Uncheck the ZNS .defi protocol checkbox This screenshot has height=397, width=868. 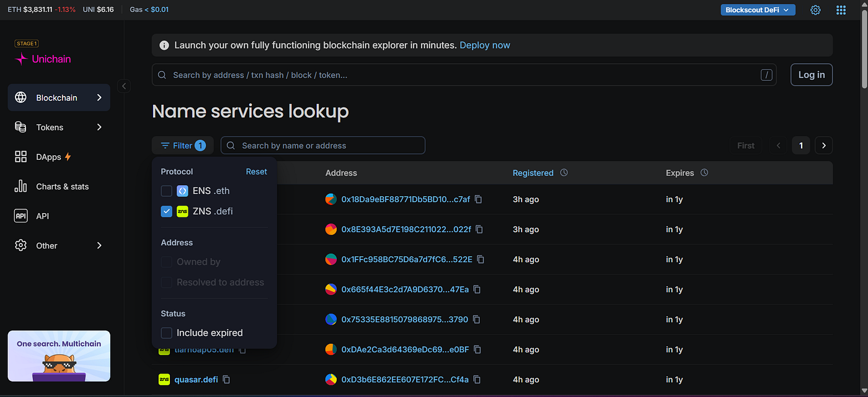(166, 211)
